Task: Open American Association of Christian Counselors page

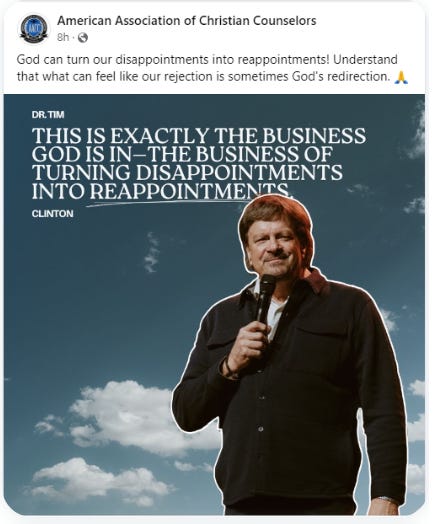Action: [186, 21]
